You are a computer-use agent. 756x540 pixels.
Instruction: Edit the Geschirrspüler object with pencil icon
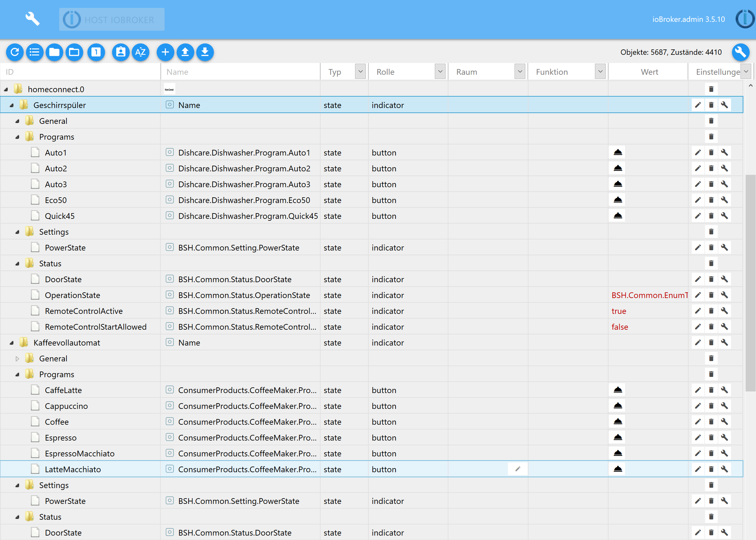click(x=698, y=105)
